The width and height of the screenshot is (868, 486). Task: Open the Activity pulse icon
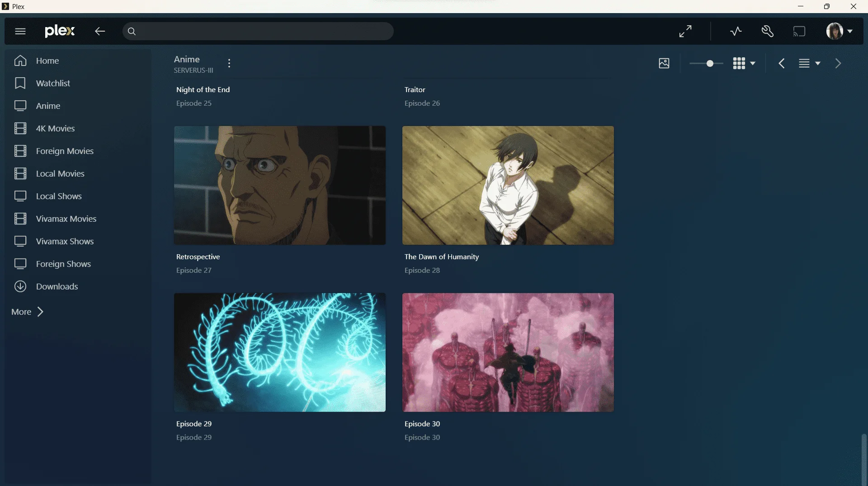(x=736, y=31)
